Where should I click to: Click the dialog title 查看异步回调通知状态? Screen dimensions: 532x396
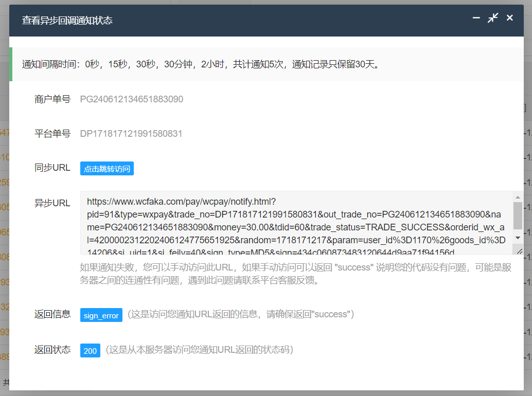(x=67, y=21)
